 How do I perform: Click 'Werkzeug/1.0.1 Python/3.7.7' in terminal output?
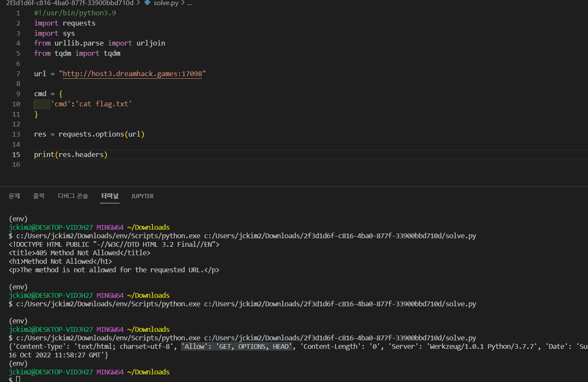(x=481, y=347)
